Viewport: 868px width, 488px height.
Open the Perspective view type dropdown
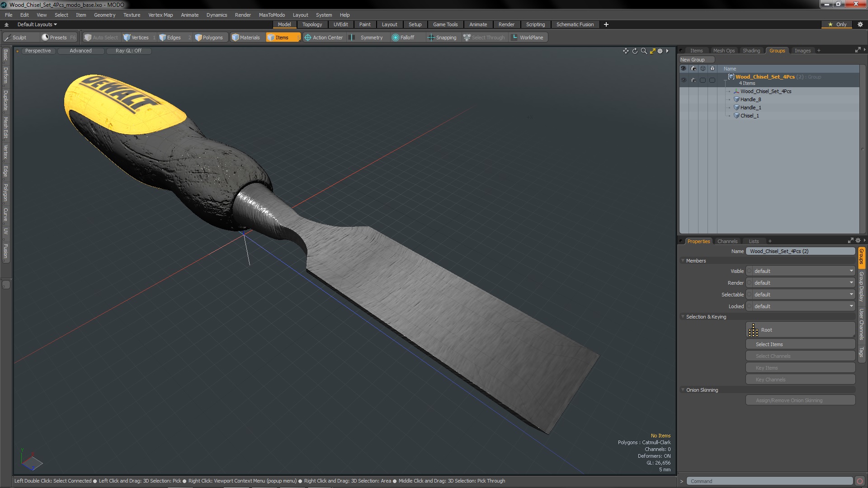(38, 51)
